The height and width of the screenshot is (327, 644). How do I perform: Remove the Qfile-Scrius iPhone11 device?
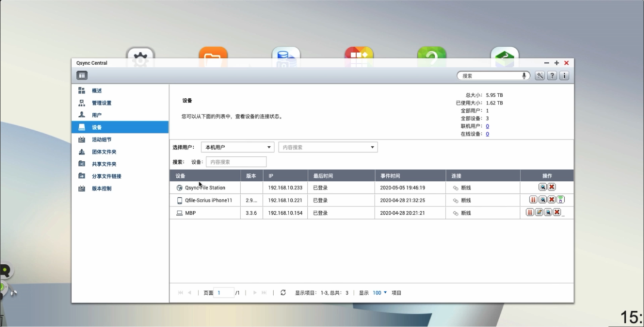click(552, 200)
